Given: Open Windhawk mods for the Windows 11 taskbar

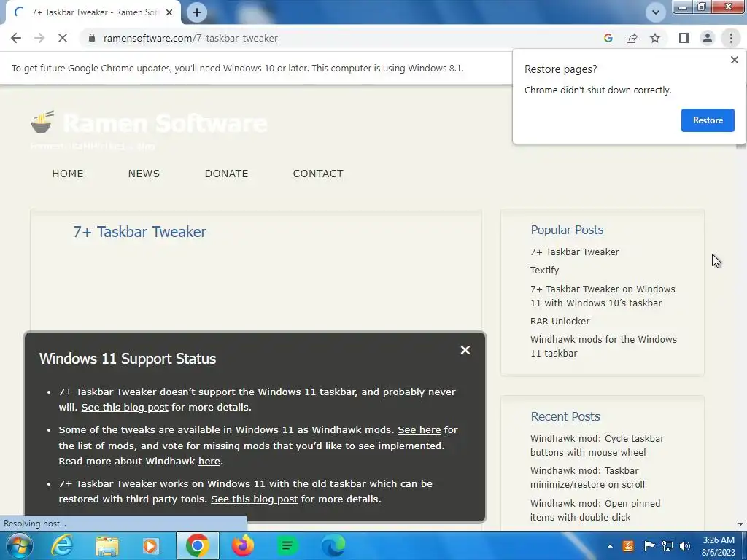Looking at the screenshot, I should point(603,346).
